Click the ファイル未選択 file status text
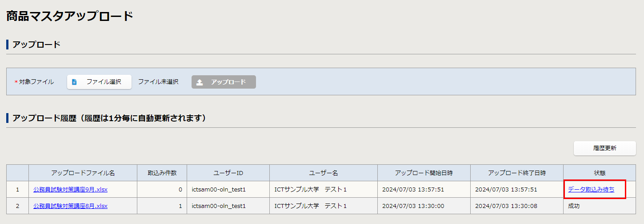The image size is (644, 224). click(x=158, y=82)
